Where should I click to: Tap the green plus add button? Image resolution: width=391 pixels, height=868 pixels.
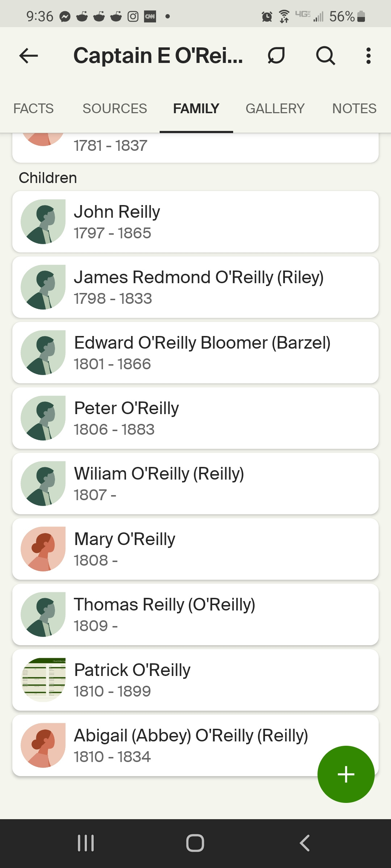click(x=346, y=774)
